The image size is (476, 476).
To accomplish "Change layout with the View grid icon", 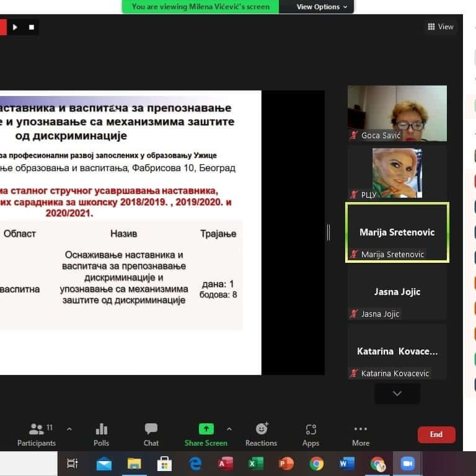I will pyautogui.click(x=441, y=27).
